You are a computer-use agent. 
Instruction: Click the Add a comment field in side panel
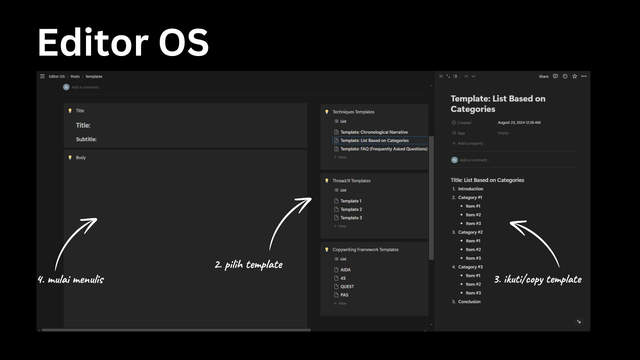point(474,160)
